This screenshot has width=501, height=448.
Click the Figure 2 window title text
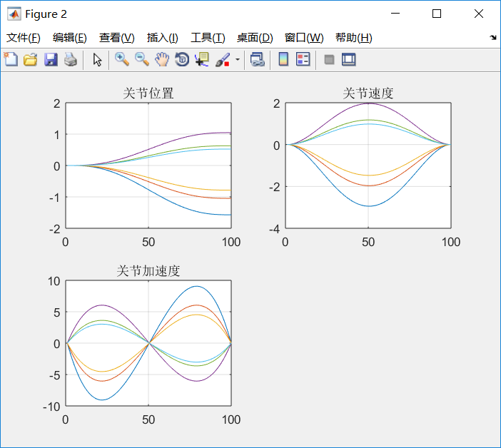tap(46, 14)
